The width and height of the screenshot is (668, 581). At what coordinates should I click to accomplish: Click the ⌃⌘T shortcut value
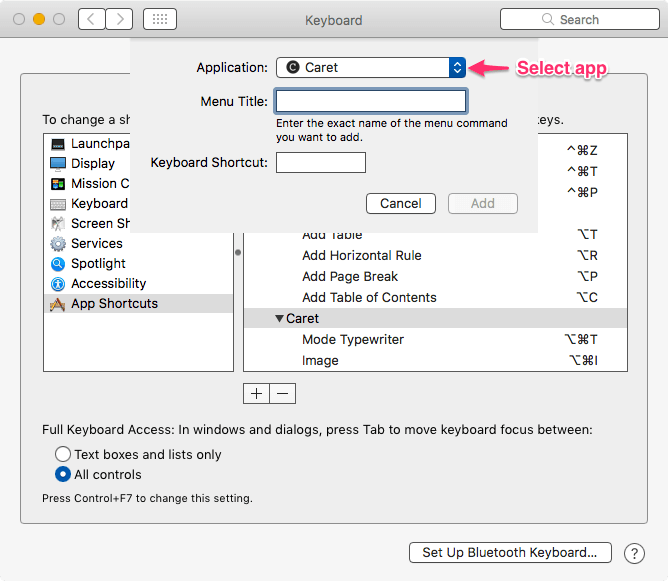582,171
